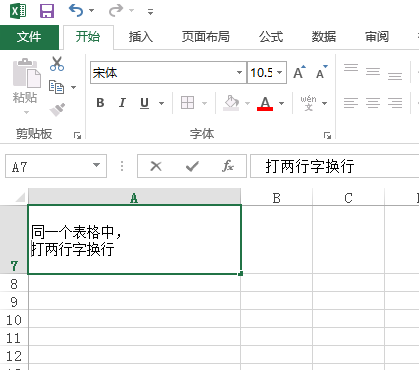Increase font size with large A
The image size is (419, 370).
[x=299, y=72]
